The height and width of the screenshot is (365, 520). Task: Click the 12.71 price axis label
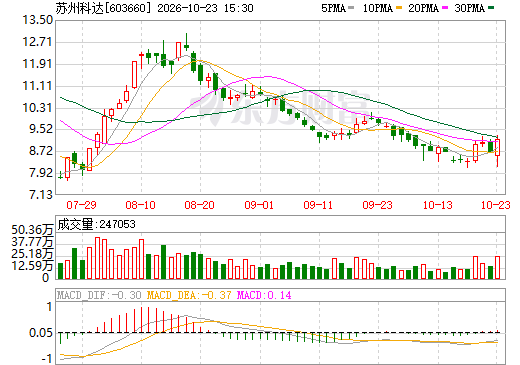(x=37, y=42)
